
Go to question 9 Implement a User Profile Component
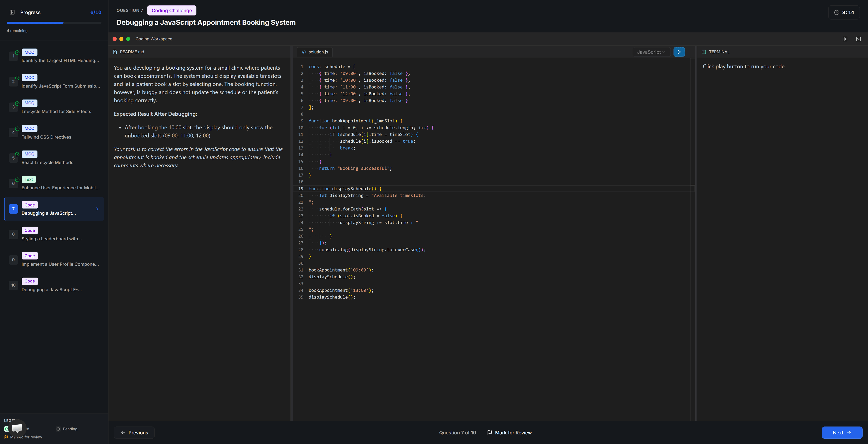[54, 260]
